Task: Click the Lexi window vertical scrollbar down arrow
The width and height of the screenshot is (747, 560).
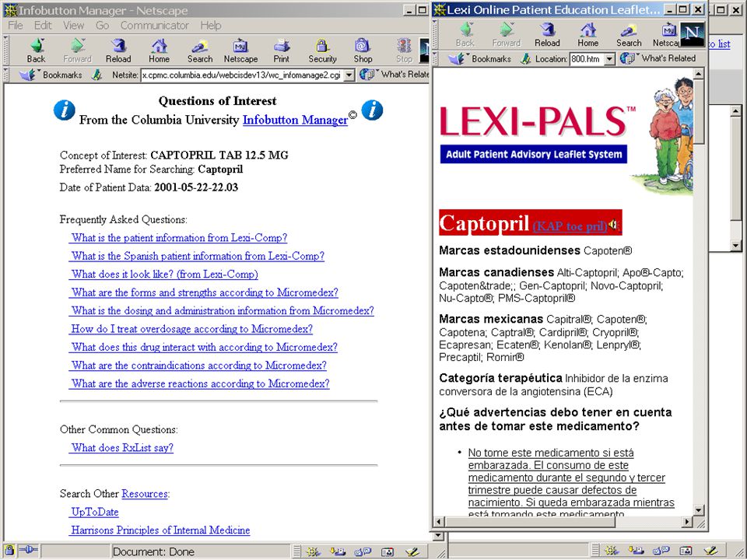Action: 699,510
